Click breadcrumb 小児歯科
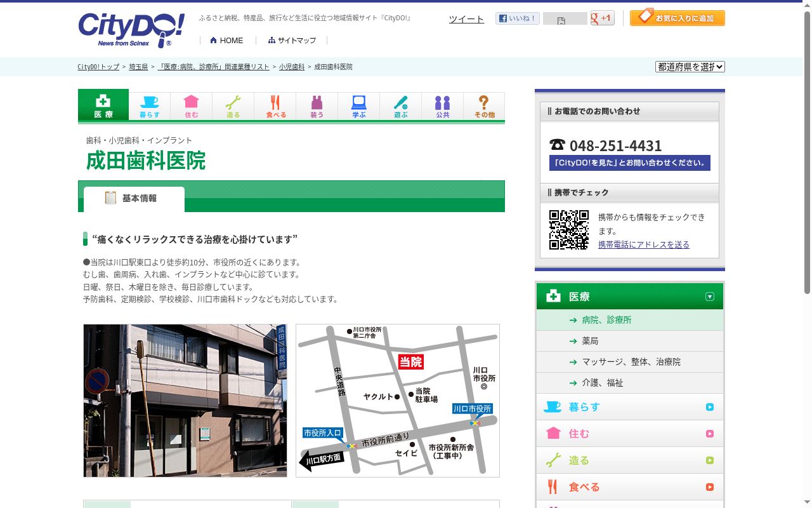812x508 pixels. point(292,67)
